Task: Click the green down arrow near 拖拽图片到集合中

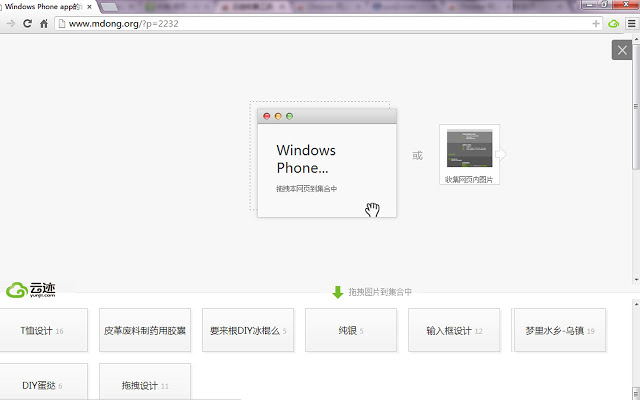Action: (338, 292)
